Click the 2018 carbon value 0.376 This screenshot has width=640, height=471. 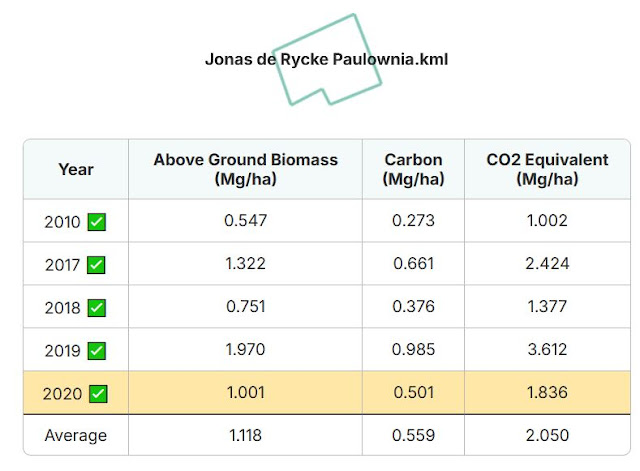tap(413, 307)
